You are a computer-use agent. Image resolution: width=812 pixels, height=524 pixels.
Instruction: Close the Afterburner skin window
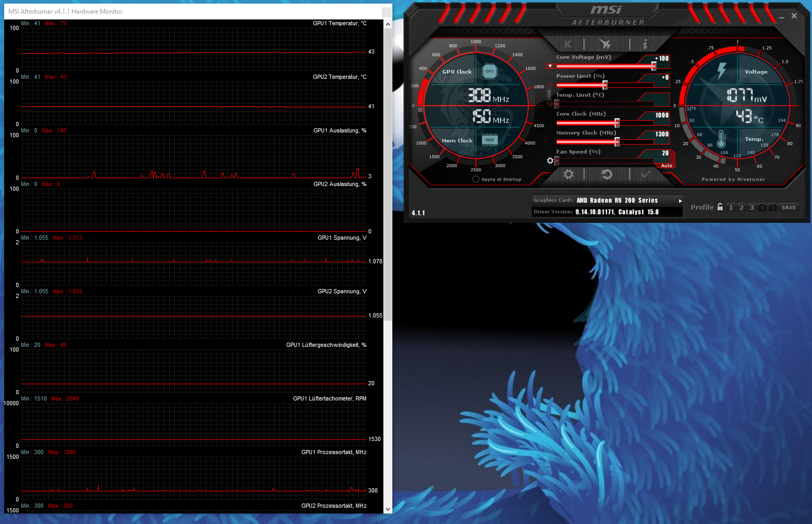click(x=794, y=16)
